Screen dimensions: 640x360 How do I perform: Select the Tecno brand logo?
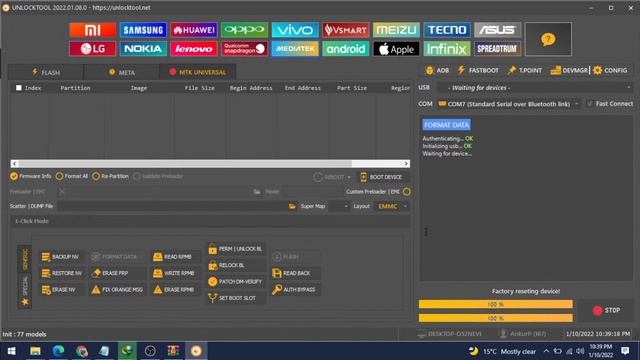[447, 30]
